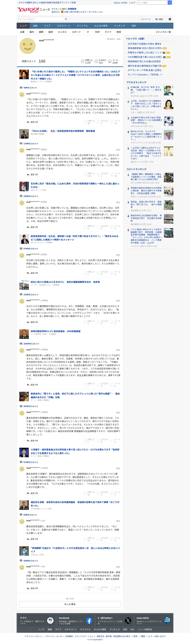Click the comment bubble icon beside 48件のコメント
This screenshot has height=644, width=190.
coord(21,88)
